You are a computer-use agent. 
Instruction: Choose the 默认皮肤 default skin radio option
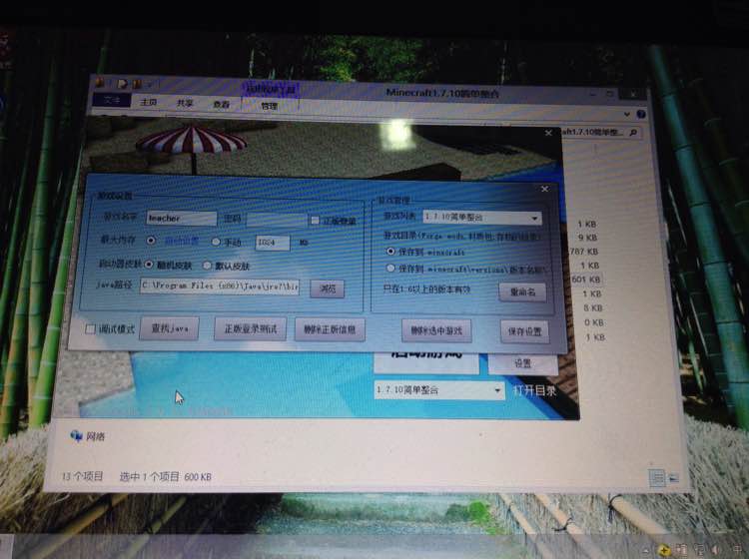207,265
